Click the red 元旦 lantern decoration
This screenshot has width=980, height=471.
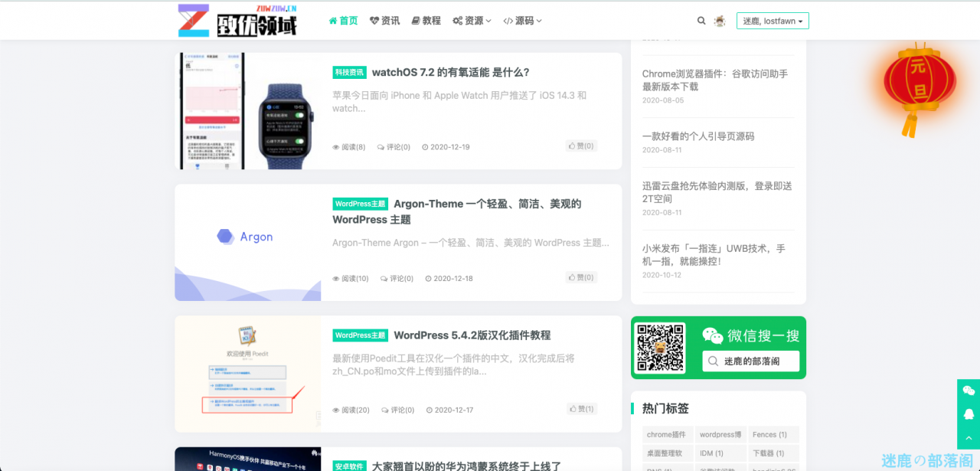919,84
